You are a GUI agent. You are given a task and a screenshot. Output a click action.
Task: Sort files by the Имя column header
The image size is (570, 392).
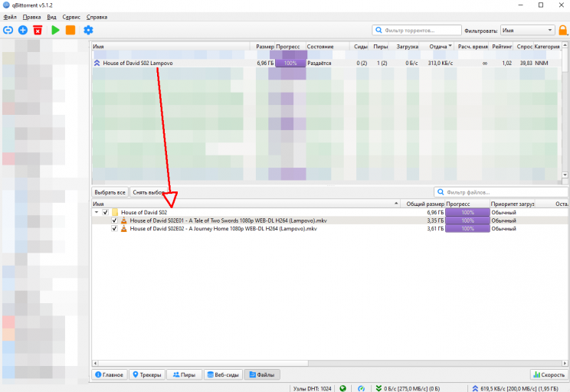click(x=246, y=204)
